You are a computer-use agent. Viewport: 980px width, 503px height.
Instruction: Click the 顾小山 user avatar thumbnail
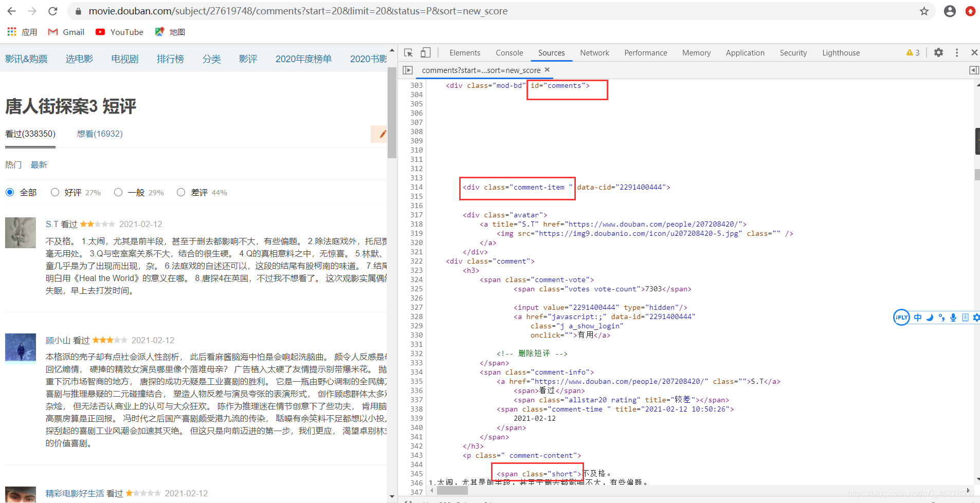(21, 349)
